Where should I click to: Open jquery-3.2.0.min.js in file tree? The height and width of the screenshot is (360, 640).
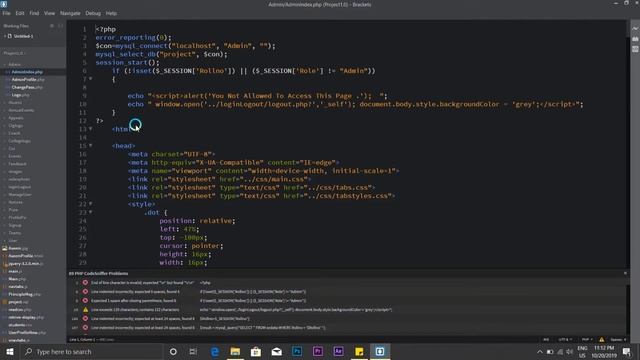[x=26, y=264]
